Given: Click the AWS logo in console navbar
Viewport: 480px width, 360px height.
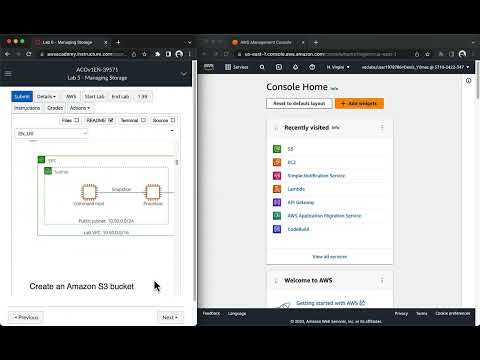Looking at the screenshot, I should point(209,67).
